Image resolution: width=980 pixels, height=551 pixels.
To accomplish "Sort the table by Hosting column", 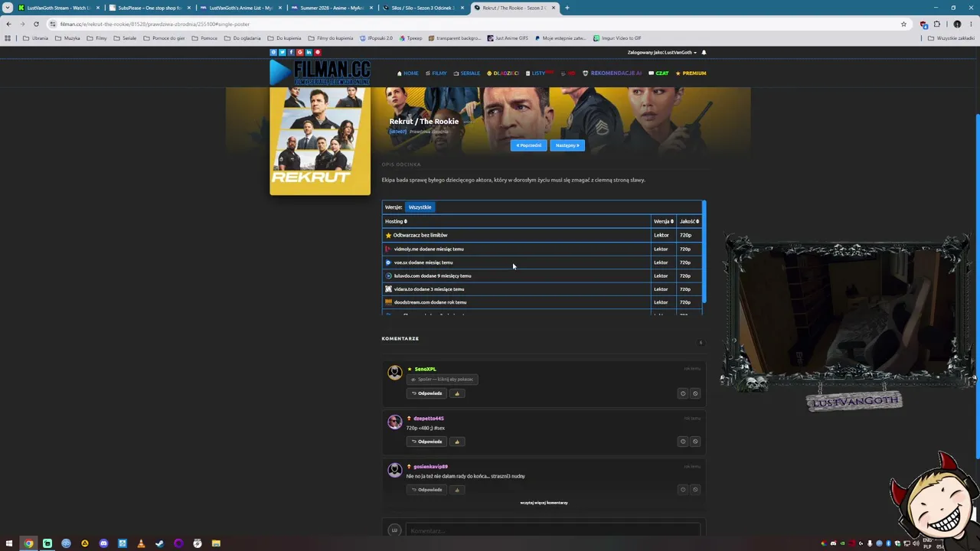I will pyautogui.click(x=396, y=221).
